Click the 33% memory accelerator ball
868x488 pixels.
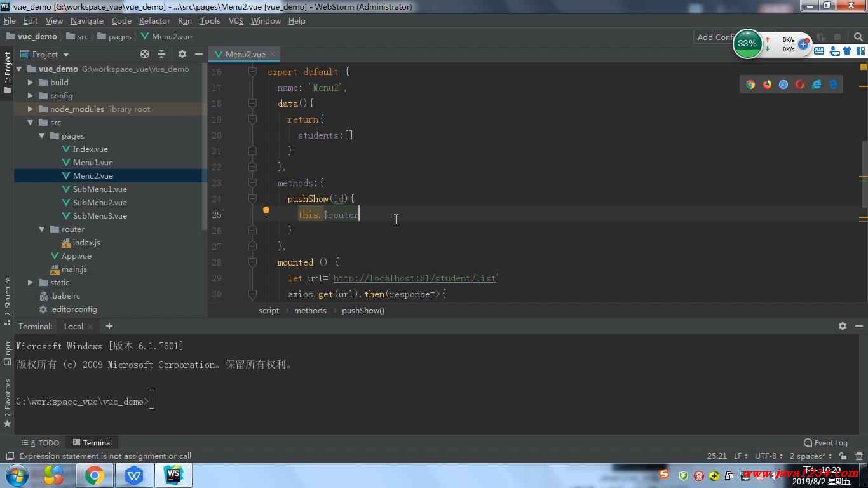[747, 44]
